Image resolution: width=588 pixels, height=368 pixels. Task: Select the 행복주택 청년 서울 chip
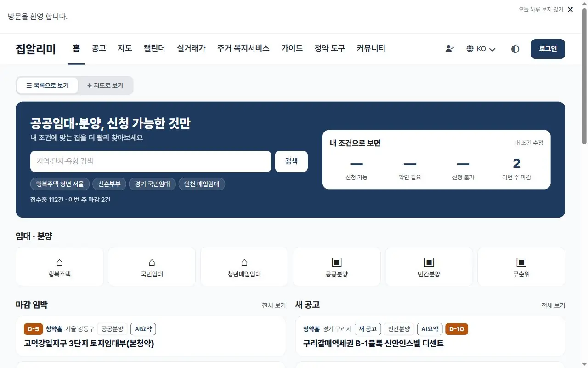click(x=60, y=184)
